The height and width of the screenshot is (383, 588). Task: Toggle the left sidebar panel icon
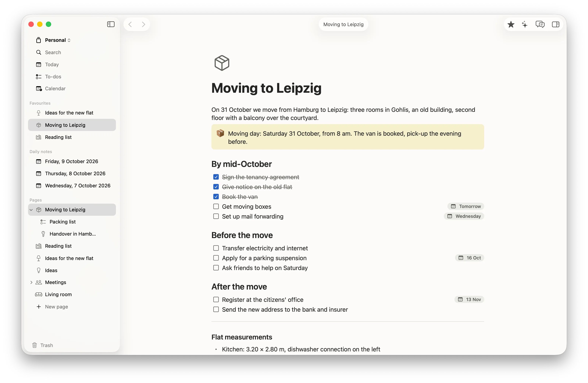point(111,24)
